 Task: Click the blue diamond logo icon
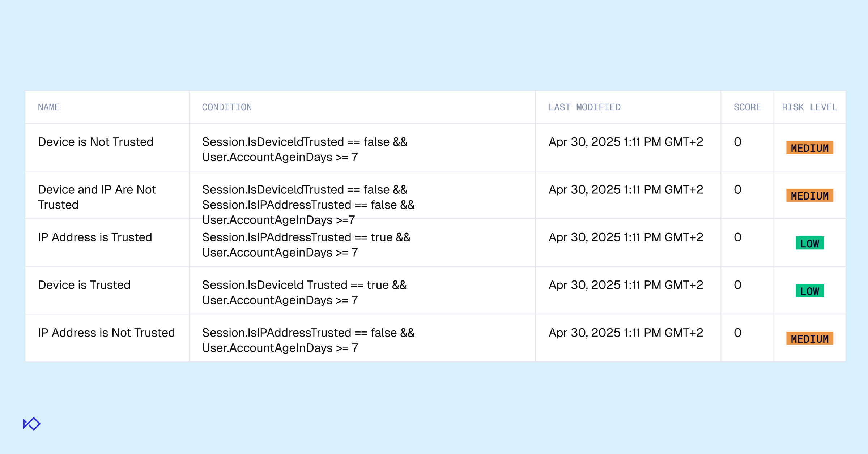click(x=32, y=424)
